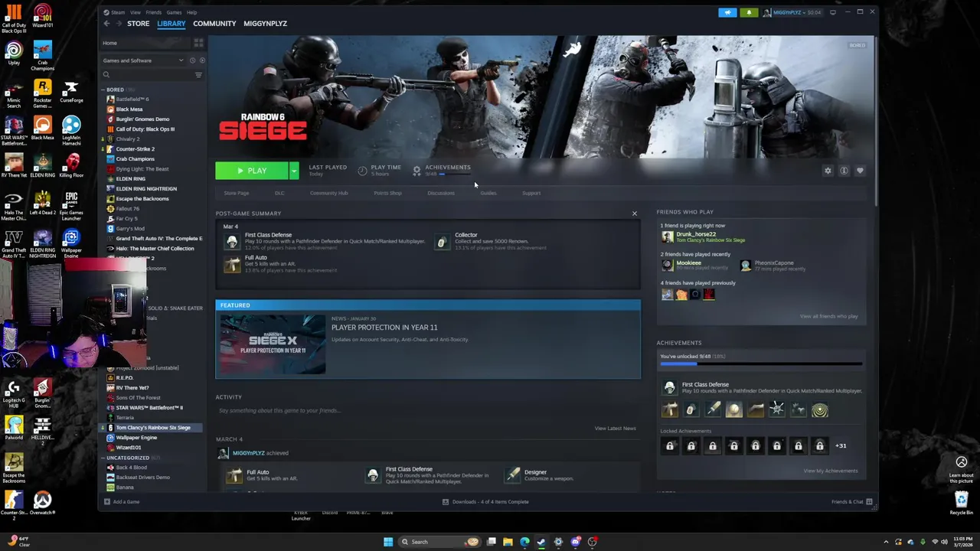This screenshot has height=551, width=980.
Task: Click the library search field
Action: (146, 75)
